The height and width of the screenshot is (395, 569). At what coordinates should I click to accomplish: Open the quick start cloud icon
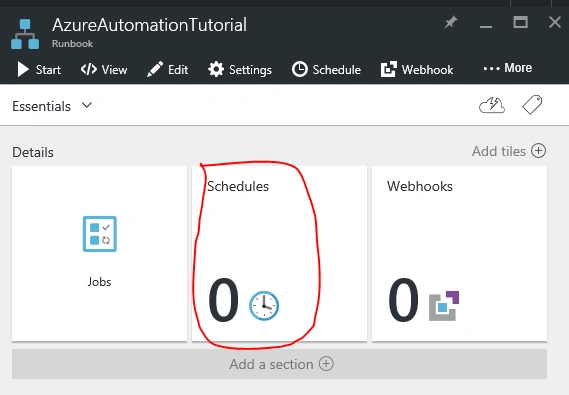pos(492,106)
